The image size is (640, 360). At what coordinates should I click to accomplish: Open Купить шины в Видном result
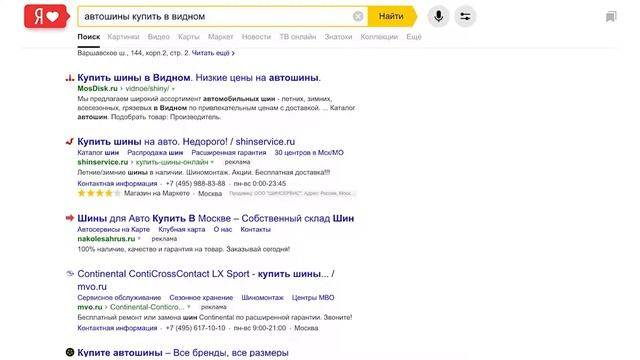click(x=199, y=78)
